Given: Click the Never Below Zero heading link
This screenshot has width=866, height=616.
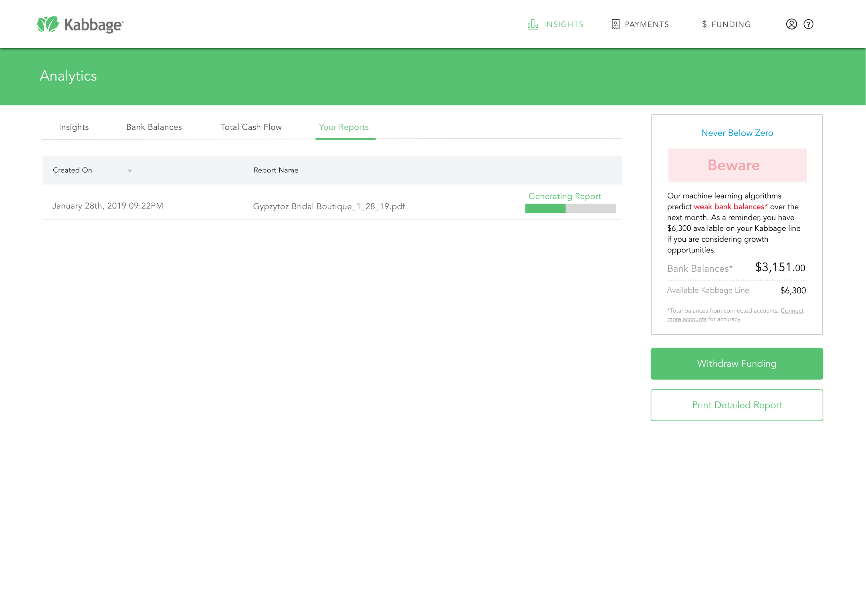Looking at the screenshot, I should (737, 133).
